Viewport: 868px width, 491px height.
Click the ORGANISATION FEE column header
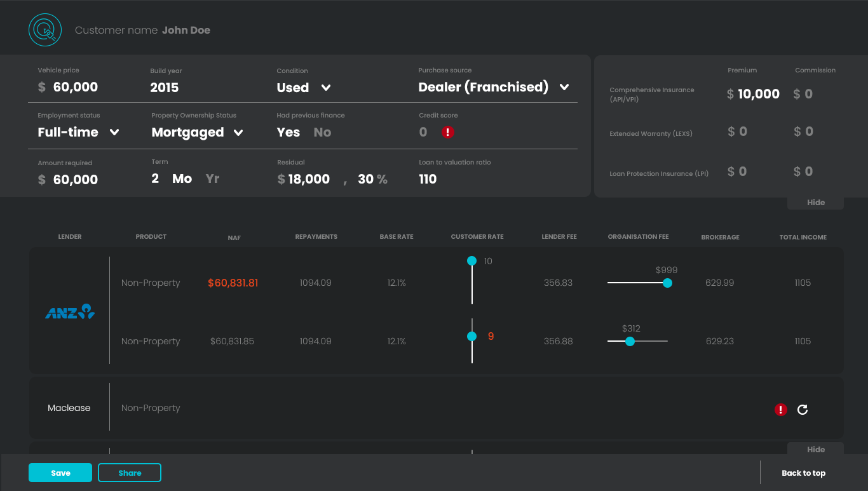639,236
